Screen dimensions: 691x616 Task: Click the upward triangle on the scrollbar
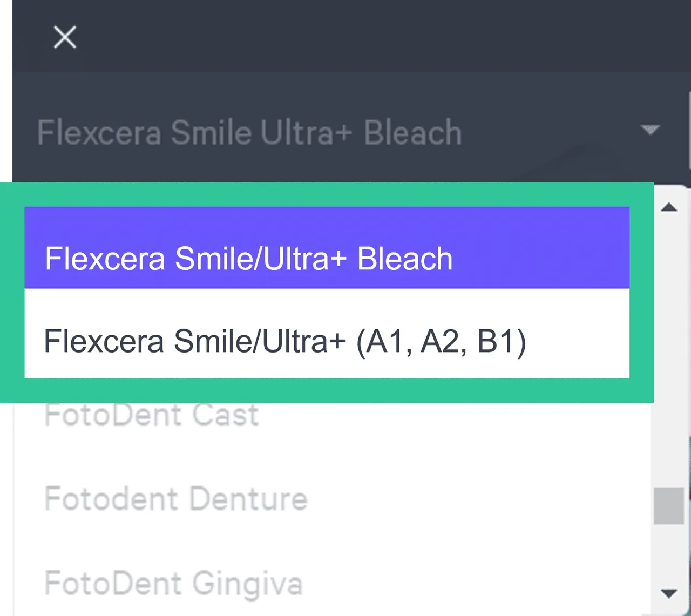coord(669,207)
